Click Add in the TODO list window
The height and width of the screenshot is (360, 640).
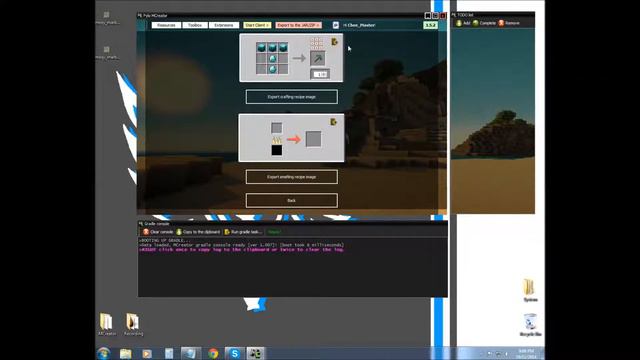coord(463,23)
